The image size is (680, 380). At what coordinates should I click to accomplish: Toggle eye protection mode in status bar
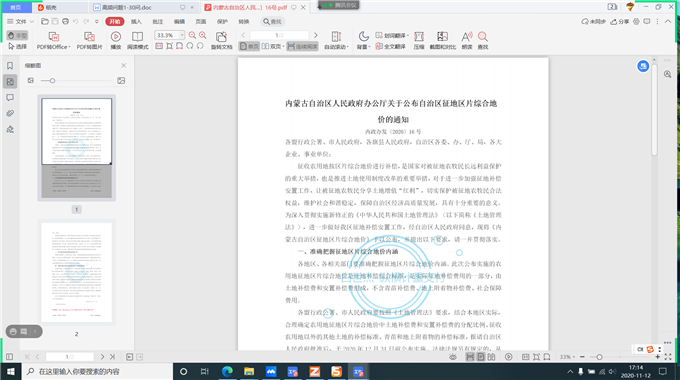tap(453, 357)
